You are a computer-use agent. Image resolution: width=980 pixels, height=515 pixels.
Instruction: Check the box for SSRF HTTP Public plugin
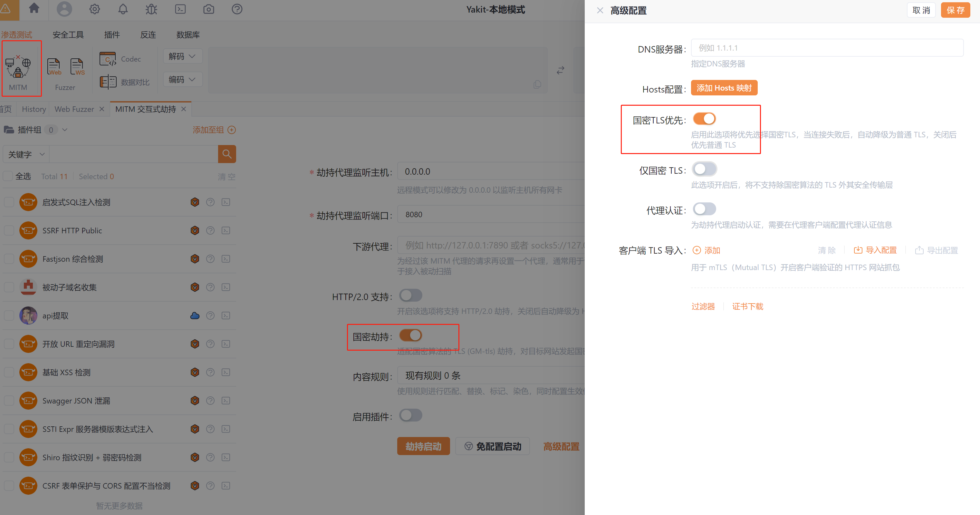9,231
